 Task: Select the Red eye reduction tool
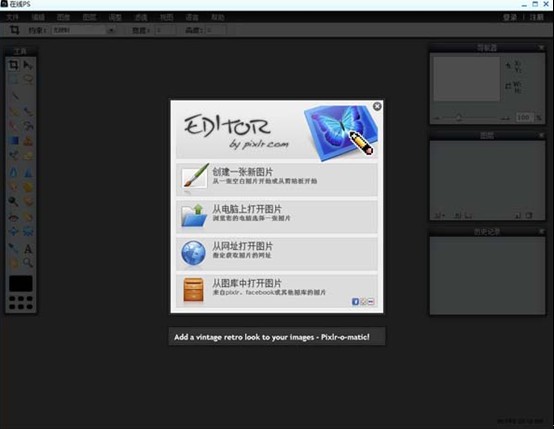13,217
